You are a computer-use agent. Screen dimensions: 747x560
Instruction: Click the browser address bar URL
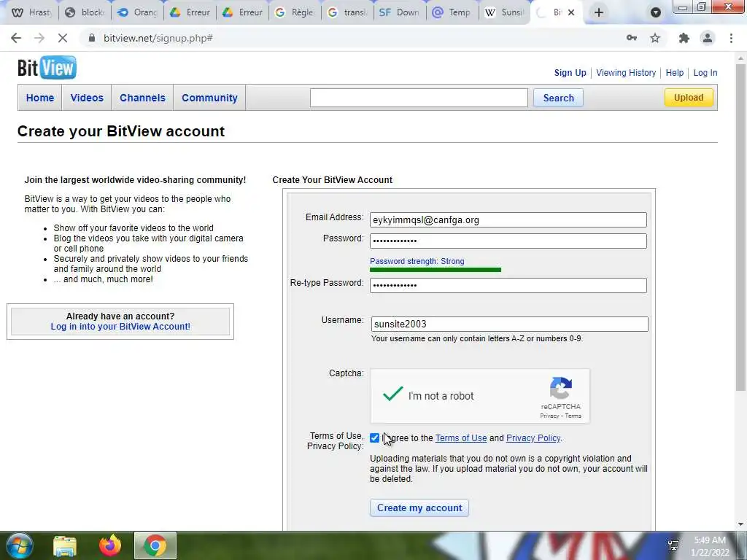coord(158,38)
